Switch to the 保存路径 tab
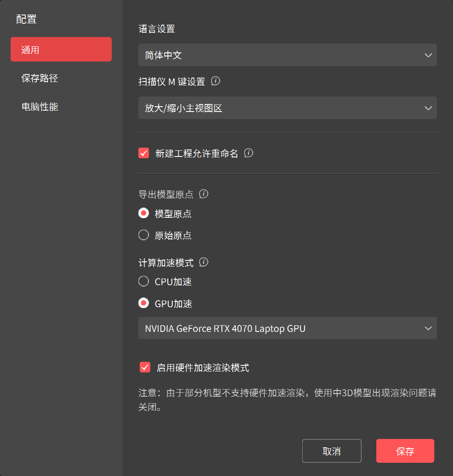453x476 pixels. [x=40, y=78]
